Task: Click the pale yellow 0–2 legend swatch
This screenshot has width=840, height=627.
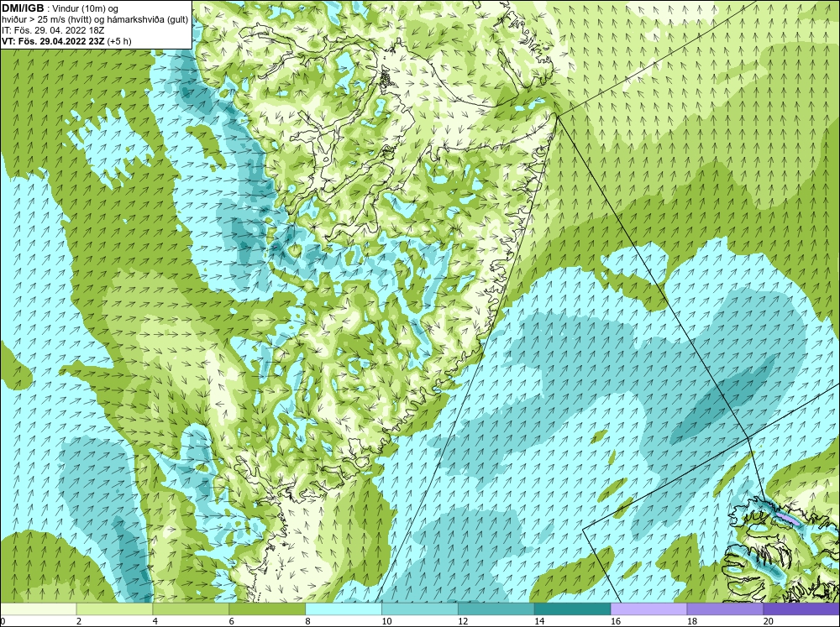Action: [38, 609]
